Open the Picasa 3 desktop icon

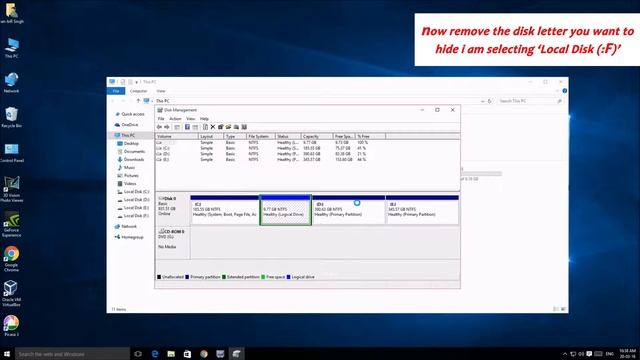click(11, 326)
